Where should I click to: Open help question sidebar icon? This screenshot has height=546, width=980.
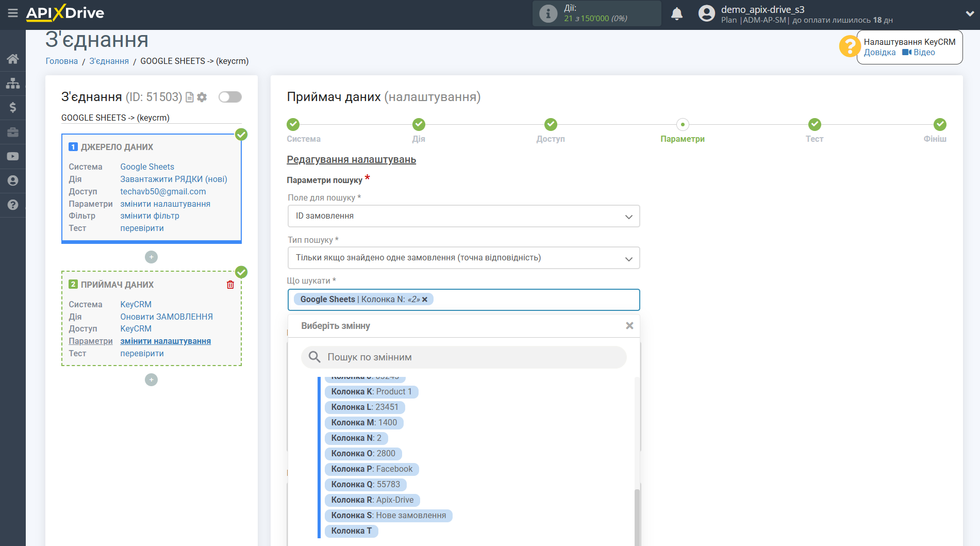coord(13,205)
